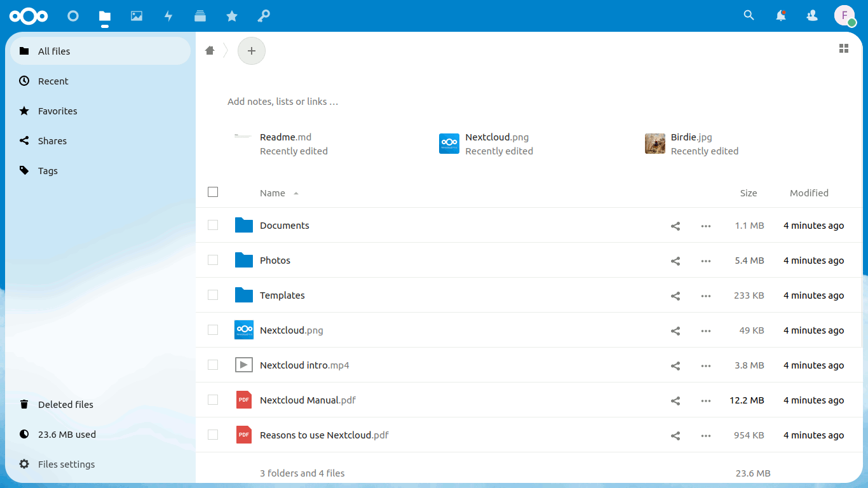Go to home folder breadcrumb icon
Viewport: 868px width, 488px height.
coord(210,51)
